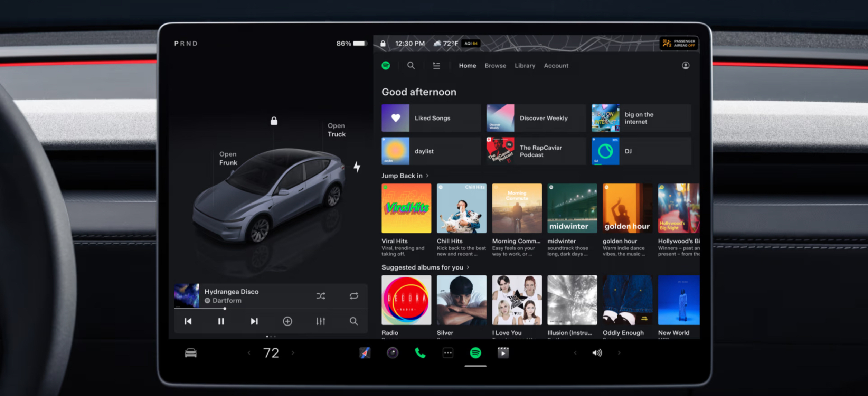Raise volume with right arrow

pyautogui.click(x=619, y=353)
